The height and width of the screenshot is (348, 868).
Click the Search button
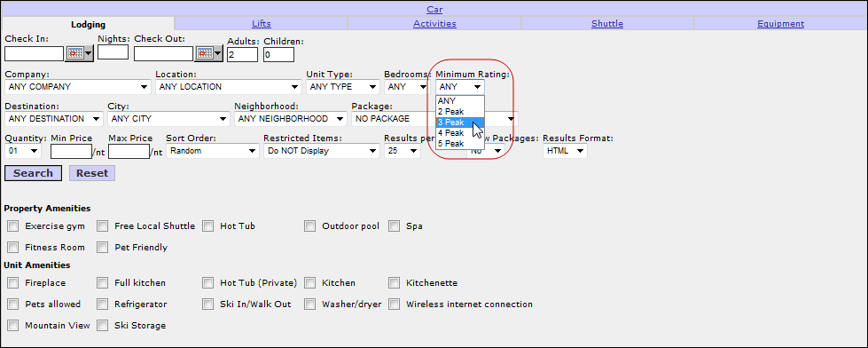point(33,173)
